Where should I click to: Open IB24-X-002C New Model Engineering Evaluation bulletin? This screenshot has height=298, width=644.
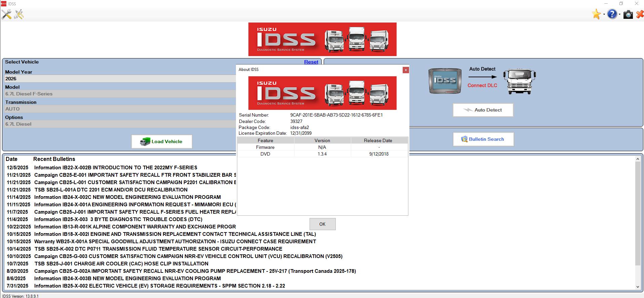[x=127, y=197]
